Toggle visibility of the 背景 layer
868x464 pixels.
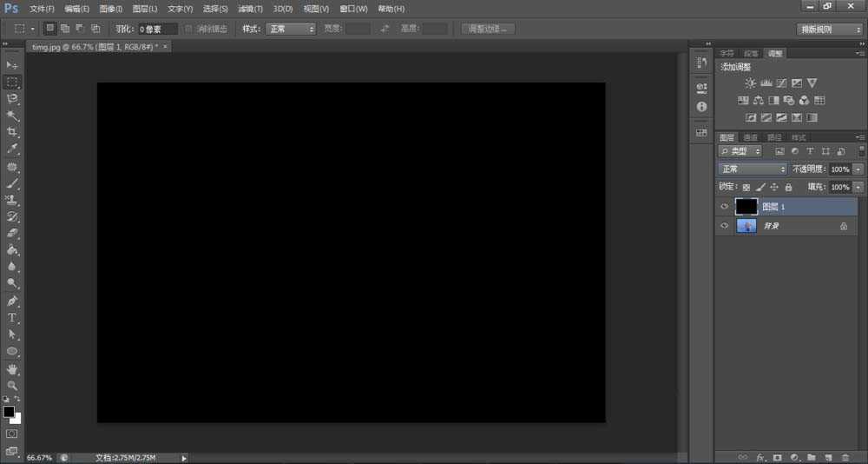click(x=725, y=226)
